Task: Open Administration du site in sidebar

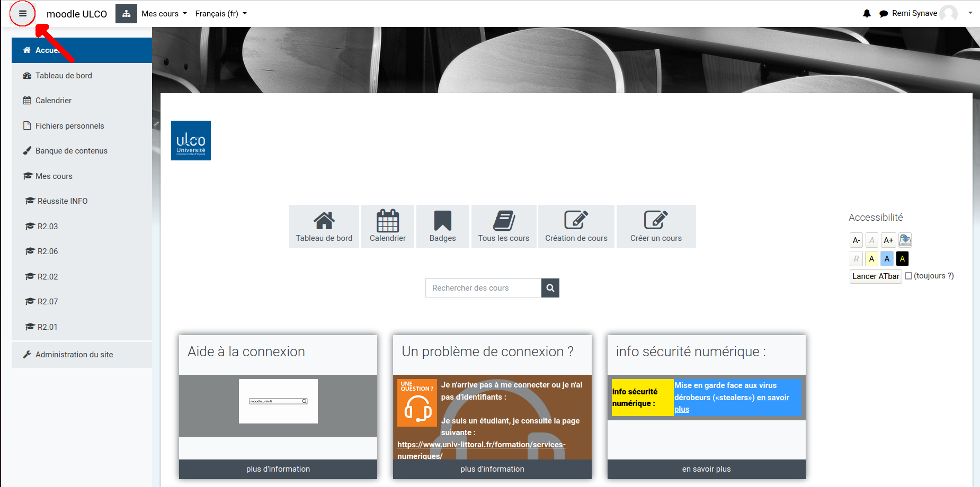Action: pos(74,355)
